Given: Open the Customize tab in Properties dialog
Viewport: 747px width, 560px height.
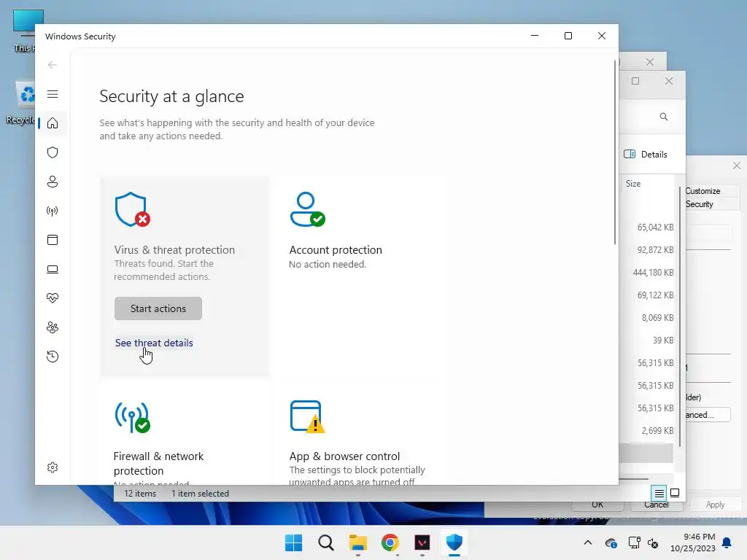Looking at the screenshot, I should tap(703, 191).
